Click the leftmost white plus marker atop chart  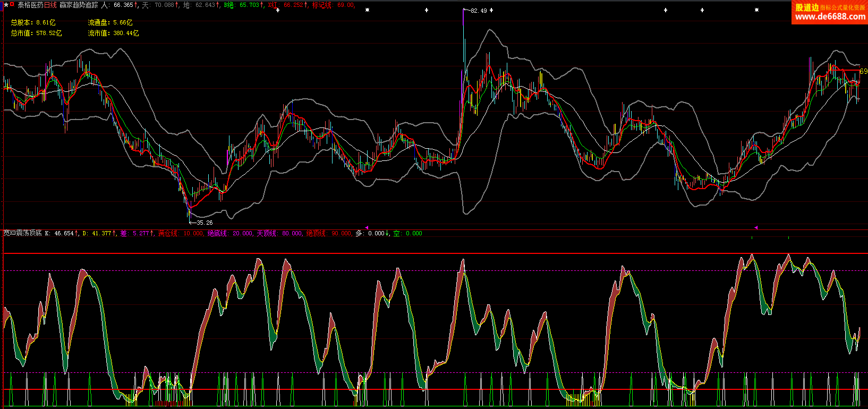[x=277, y=10]
